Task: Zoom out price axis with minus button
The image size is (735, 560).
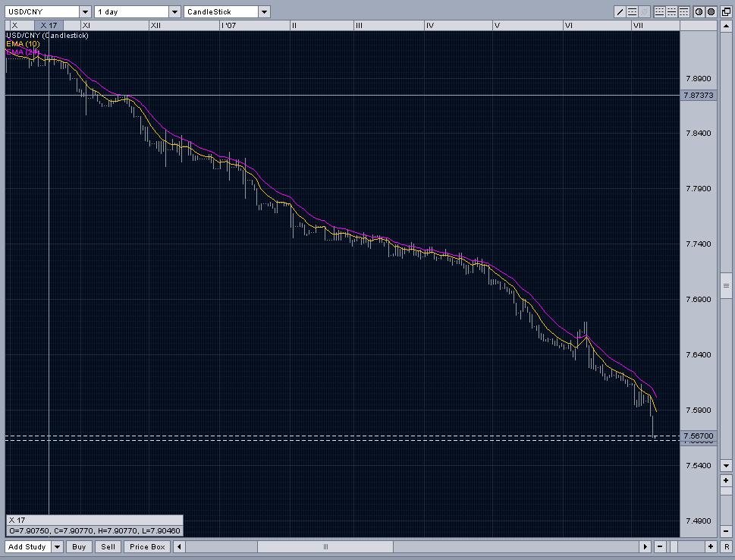Action: coord(726,531)
